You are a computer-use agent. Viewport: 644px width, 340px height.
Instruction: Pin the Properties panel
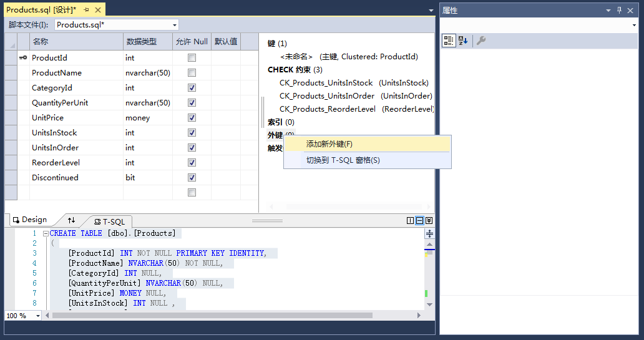coord(620,10)
